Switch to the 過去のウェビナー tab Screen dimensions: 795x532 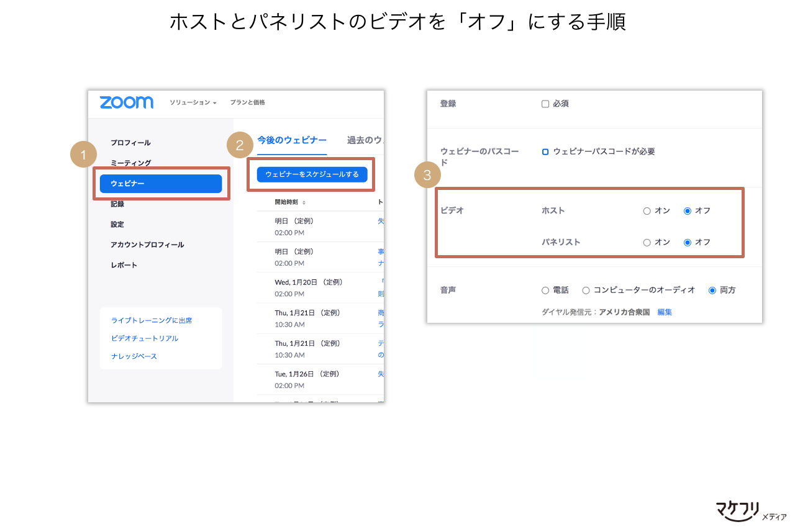pyautogui.click(x=365, y=140)
